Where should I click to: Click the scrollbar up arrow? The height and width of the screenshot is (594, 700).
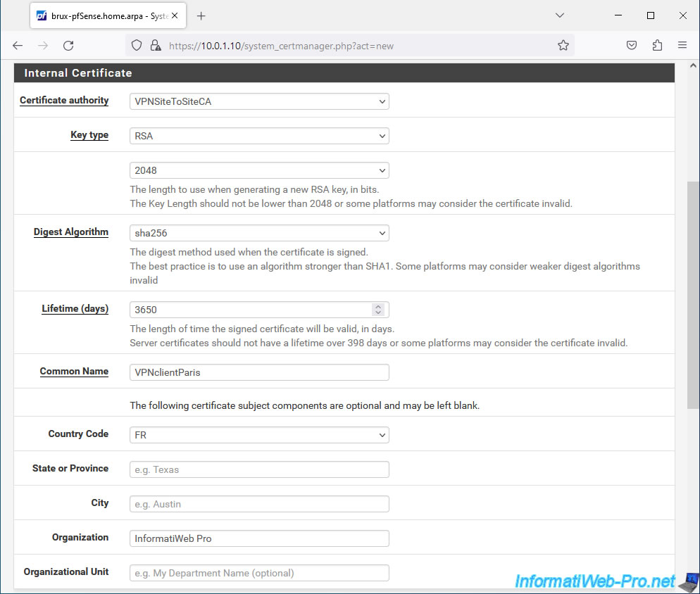tap(693, 65)
